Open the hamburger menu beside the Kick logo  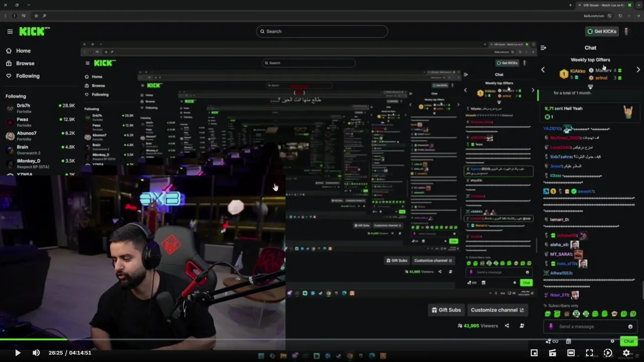(10, 31)
